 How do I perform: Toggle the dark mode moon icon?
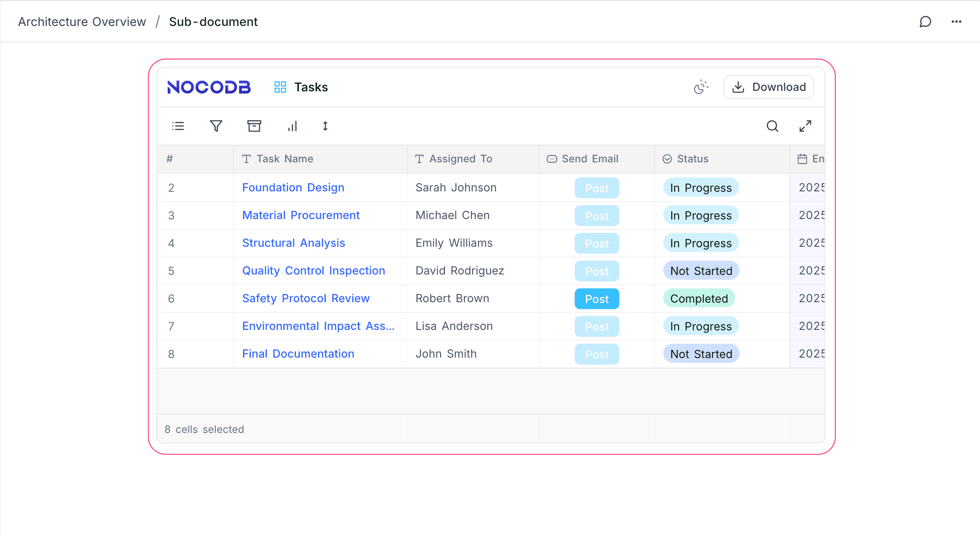(701, 87)
